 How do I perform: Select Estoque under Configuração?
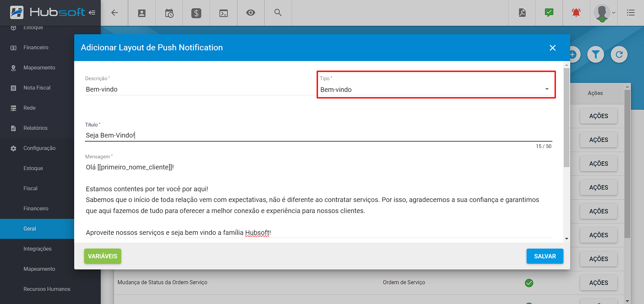[x=33, y=168]
